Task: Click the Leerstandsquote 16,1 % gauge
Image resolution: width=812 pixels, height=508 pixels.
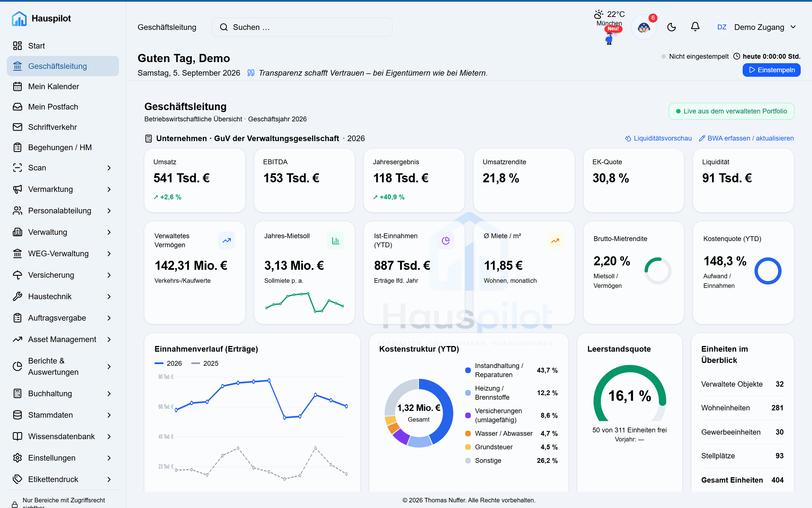Action: pyautogui.click(x=630, y=393)
